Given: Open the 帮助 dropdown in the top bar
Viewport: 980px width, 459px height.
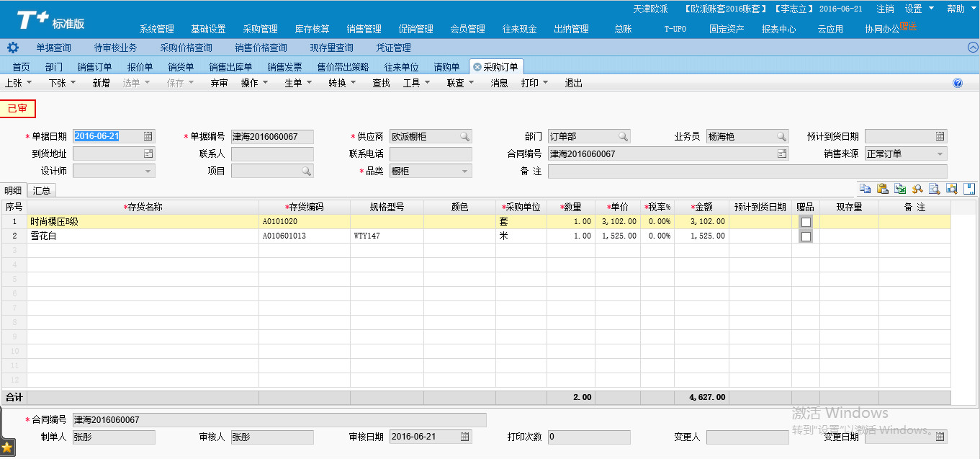Looking at the screenshot, I should click(961, 9).
